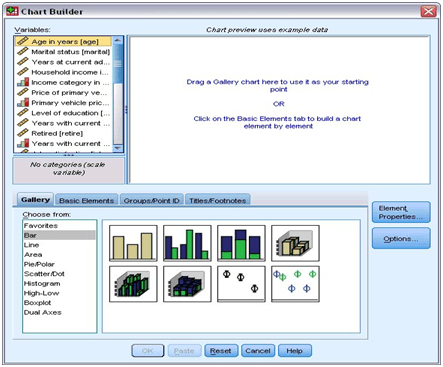Pick the Stacked Bar chart icon
Screen dimensions: 443x367
pyautogui.click(x=241, y=243)
